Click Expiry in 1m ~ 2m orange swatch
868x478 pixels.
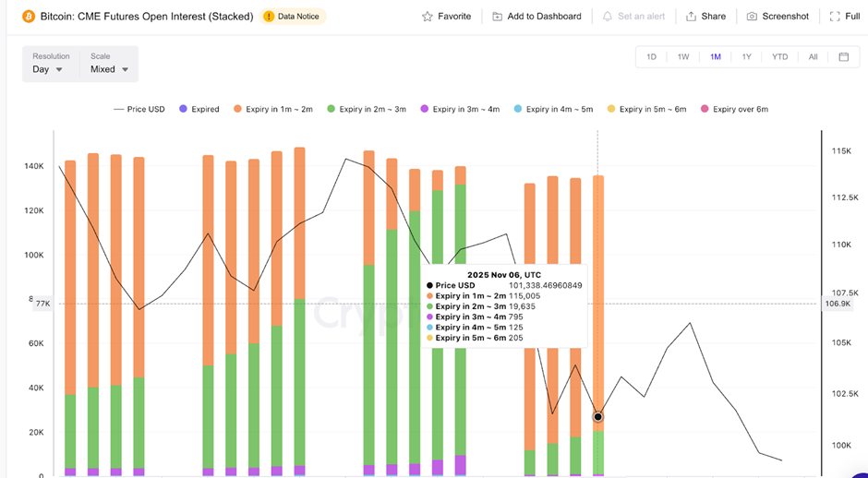[x=237, y=109]
